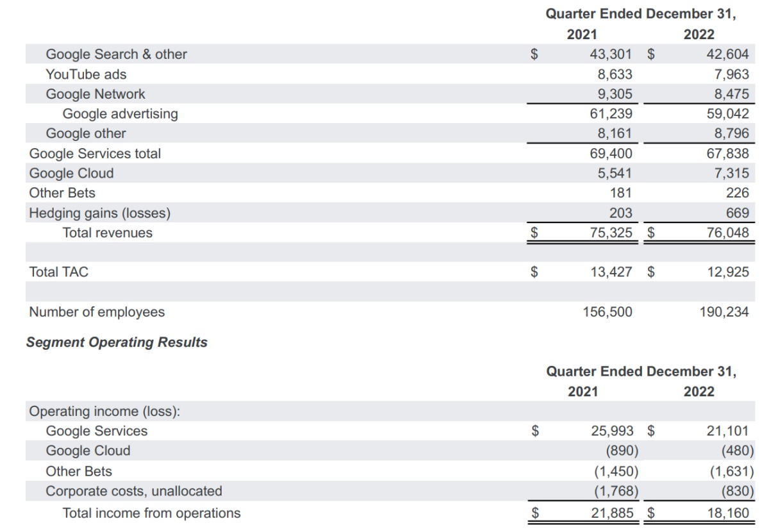Select the Total TAC row label

click(x=59, y=272)
